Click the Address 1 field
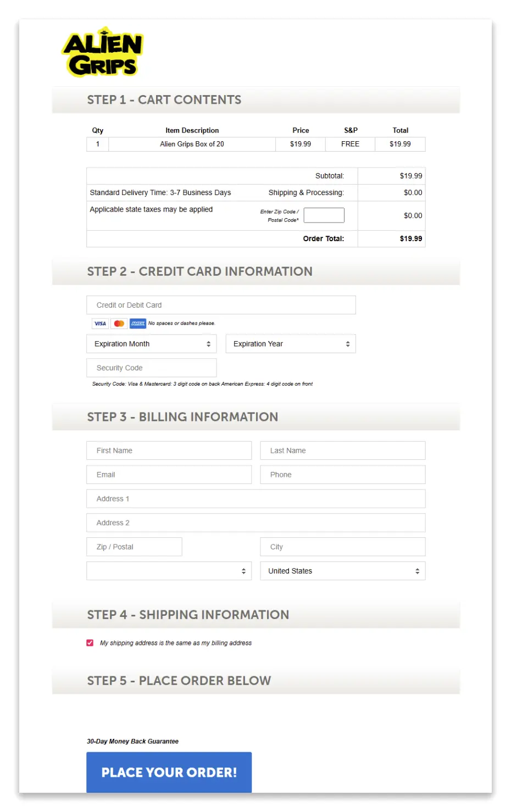 [x=255, y=498]
